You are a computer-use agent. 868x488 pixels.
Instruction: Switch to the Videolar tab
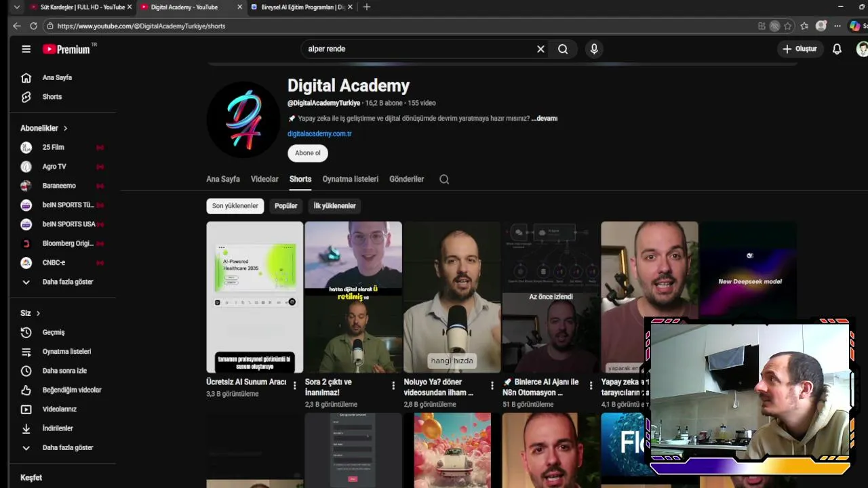click(264, 179)
